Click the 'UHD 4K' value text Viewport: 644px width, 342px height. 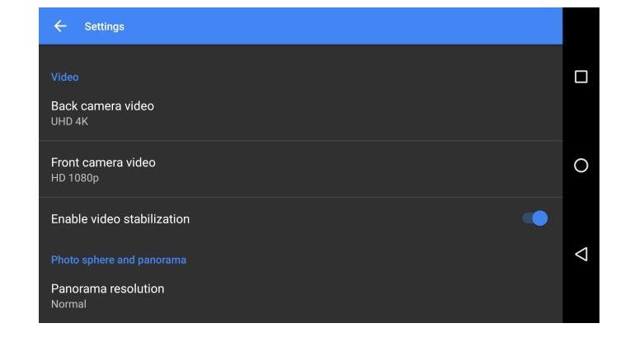pos(69,122)
